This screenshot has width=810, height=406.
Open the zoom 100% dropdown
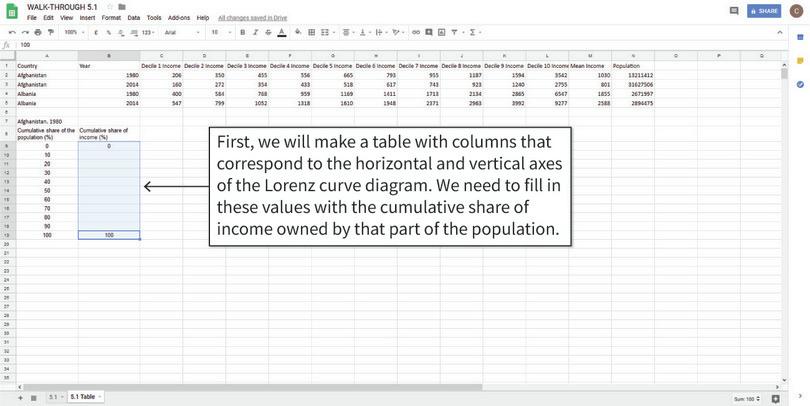point(74,32)
